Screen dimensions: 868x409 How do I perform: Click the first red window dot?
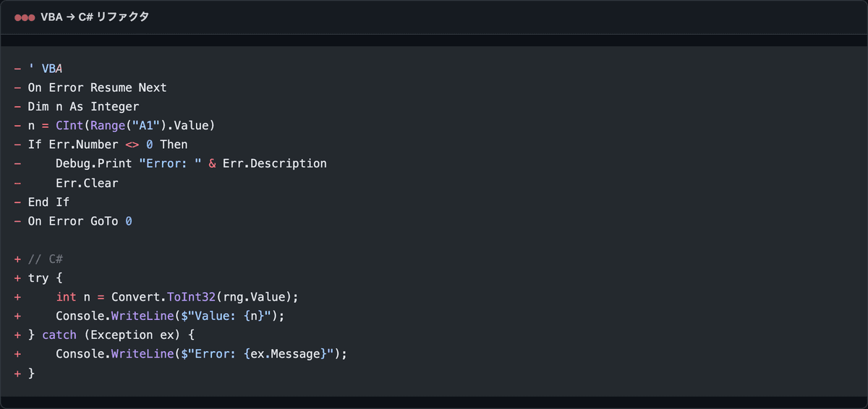[18, 17]
